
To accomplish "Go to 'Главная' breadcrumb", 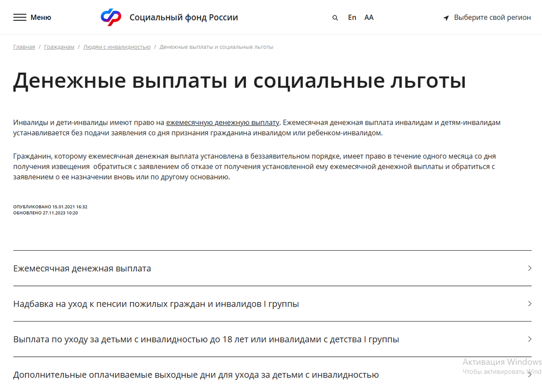I will 24,47.
